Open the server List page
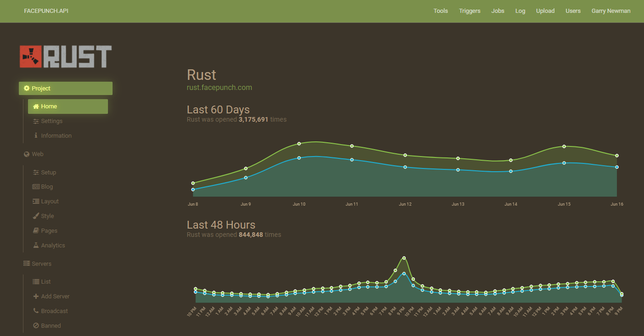Viewport: 644px width, 336px height. click(42, 282)
